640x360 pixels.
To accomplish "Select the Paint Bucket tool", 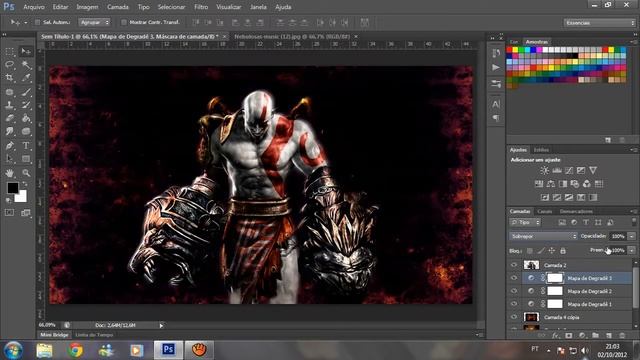I will (26, 118).
